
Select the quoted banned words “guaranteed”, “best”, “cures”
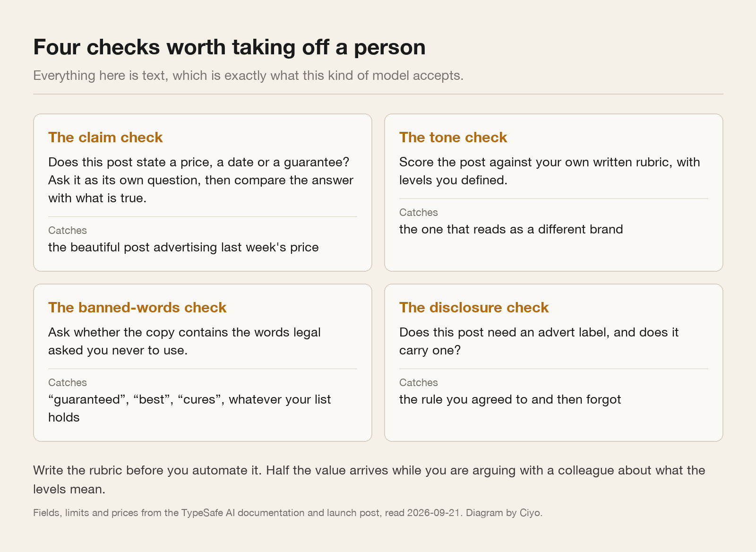tap(135, 400)
